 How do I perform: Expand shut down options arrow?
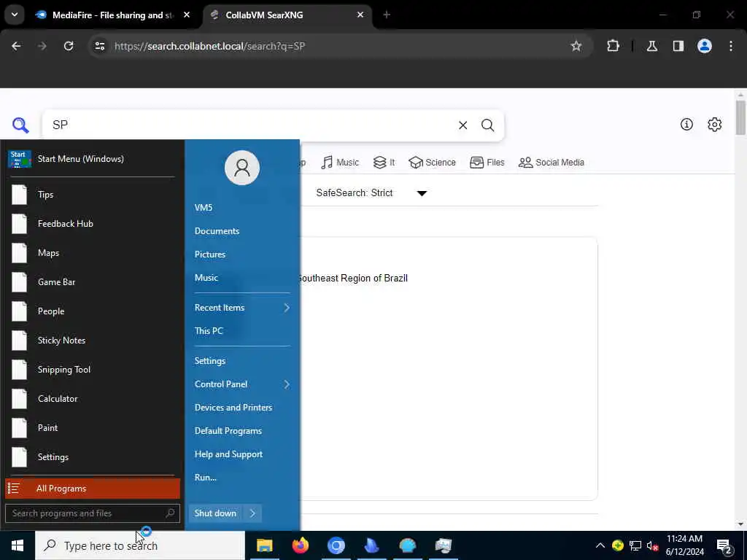[x=252, y=513]
